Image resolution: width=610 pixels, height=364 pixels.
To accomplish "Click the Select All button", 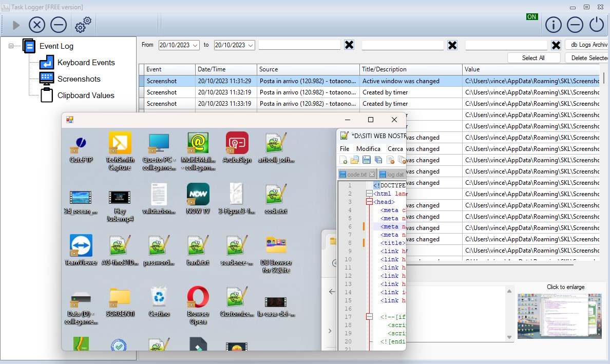I will point(533,58).
